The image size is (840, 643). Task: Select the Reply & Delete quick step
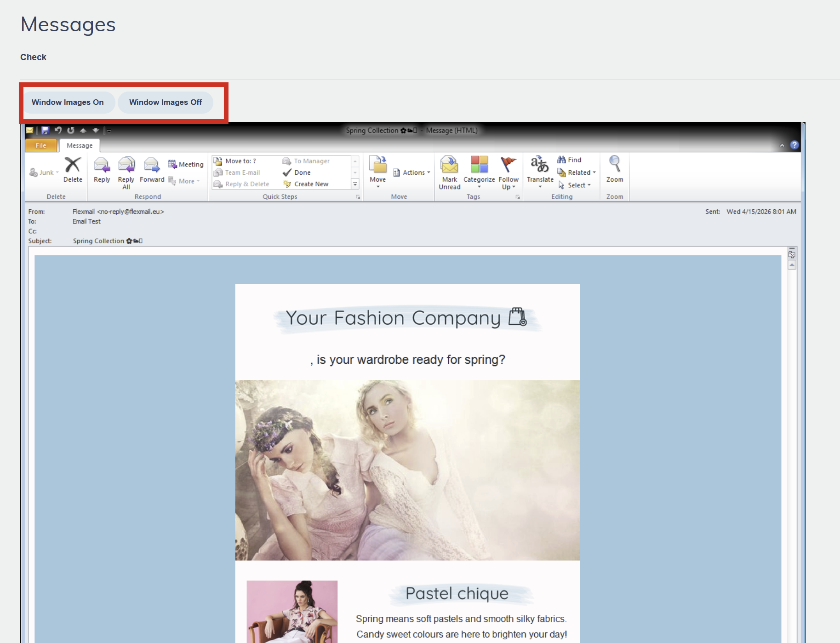coord(242,184)
